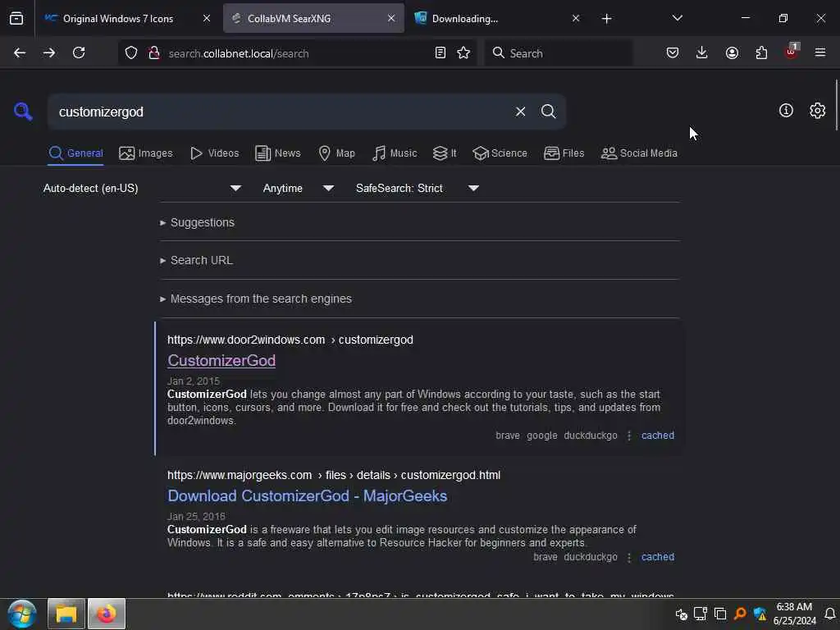Select the News search category
Image resolution: width=840 pixels, height=630 pixels.
pyautogui.click(x=277, y=153)
